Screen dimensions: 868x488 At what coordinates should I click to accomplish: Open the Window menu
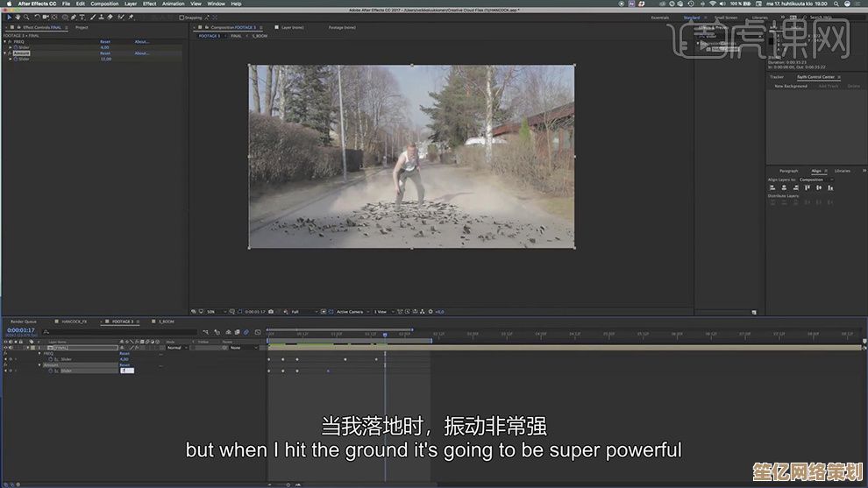coord(216,4)
